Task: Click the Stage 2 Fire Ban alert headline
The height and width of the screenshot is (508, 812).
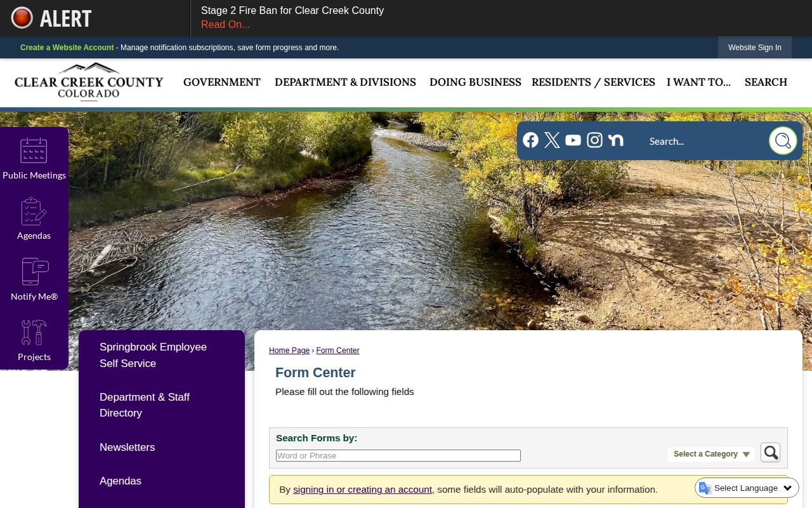Action: coord(292,10)
